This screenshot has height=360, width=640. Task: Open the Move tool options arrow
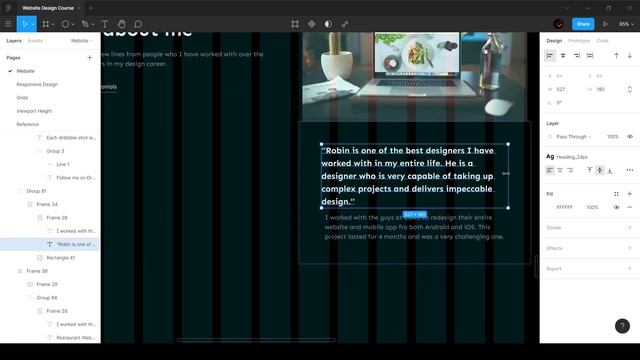click(33, 24)
